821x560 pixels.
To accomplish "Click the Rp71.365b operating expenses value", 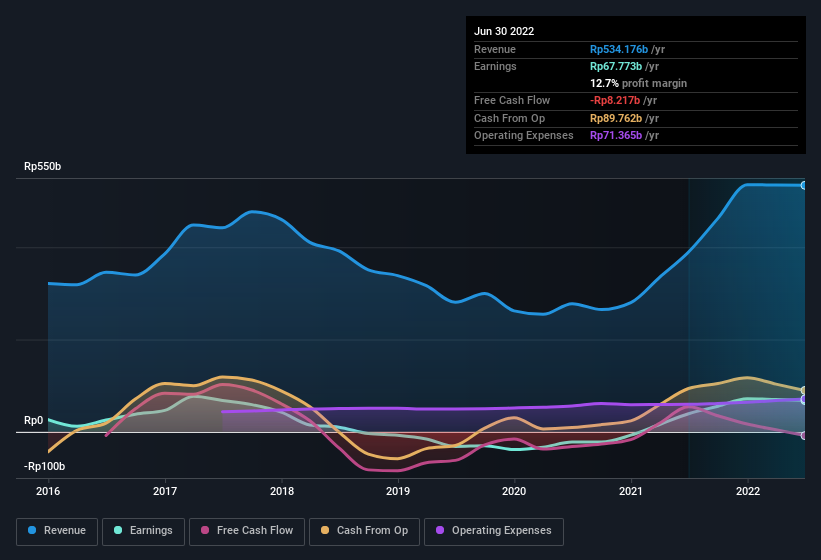I will pos(616,136).
